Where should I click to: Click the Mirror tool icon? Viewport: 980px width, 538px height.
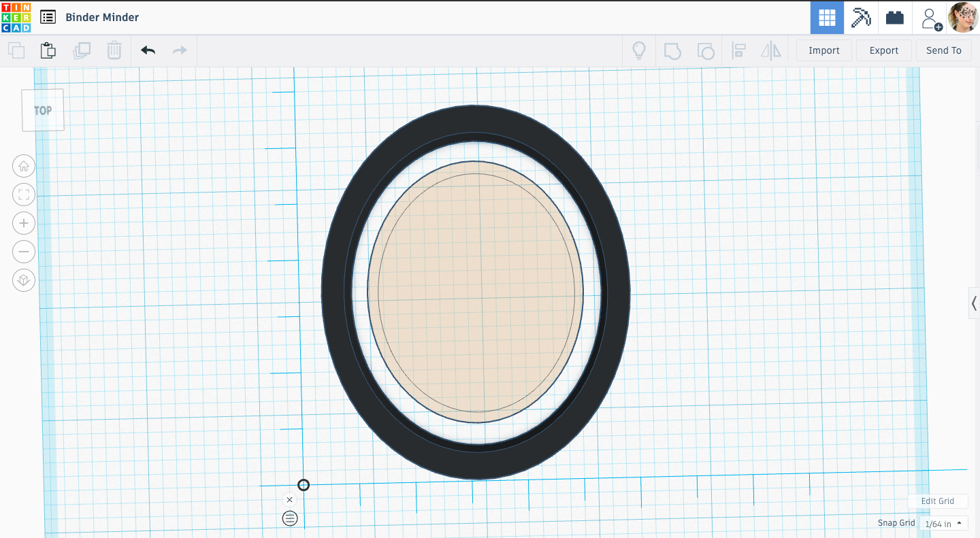771,51
